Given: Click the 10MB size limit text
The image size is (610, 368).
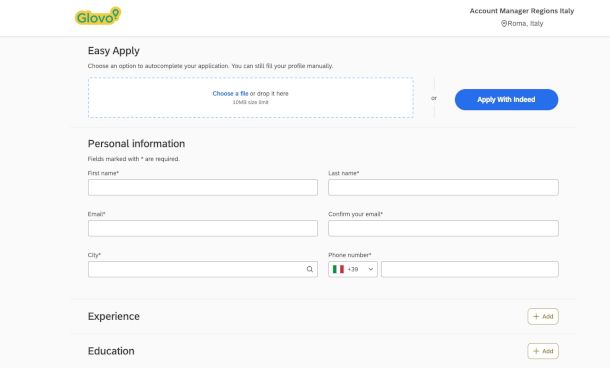Looking at the screenshot, I should (x=251, y=102).
